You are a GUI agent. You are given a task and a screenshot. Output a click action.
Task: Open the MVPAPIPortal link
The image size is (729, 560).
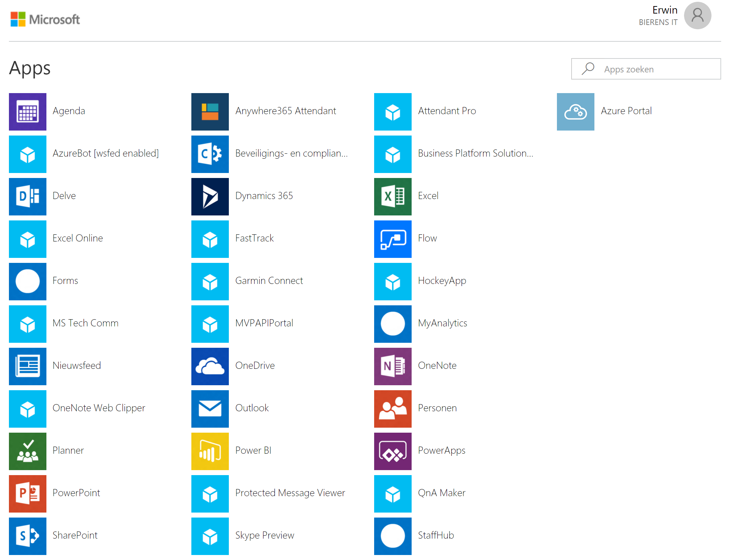pos(265,323)
